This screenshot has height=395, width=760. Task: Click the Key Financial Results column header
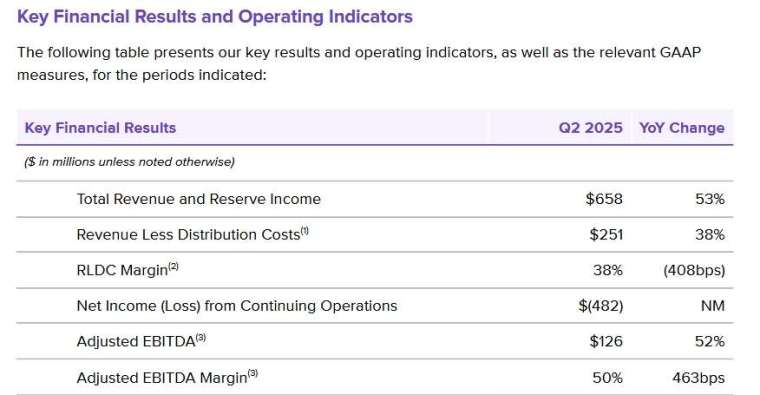pos(100,128)
